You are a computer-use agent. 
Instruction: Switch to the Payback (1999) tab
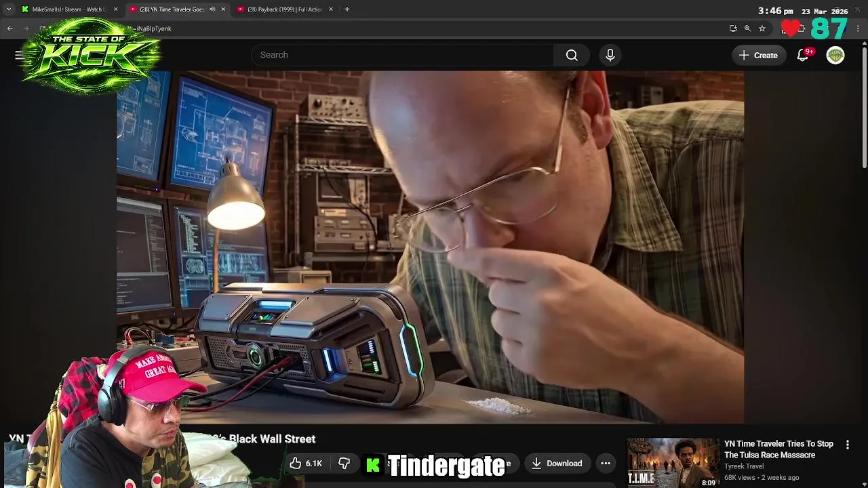[285, 9]
